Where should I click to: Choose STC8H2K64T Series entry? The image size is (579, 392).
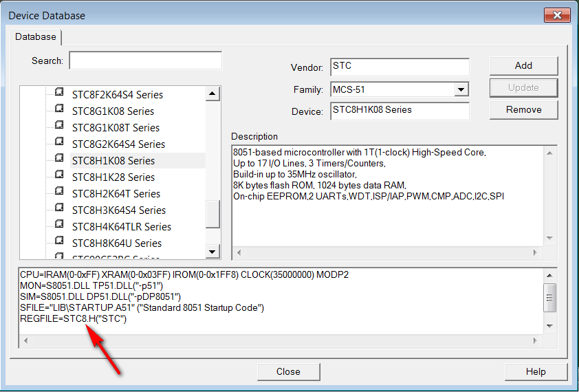pos(116,194)
